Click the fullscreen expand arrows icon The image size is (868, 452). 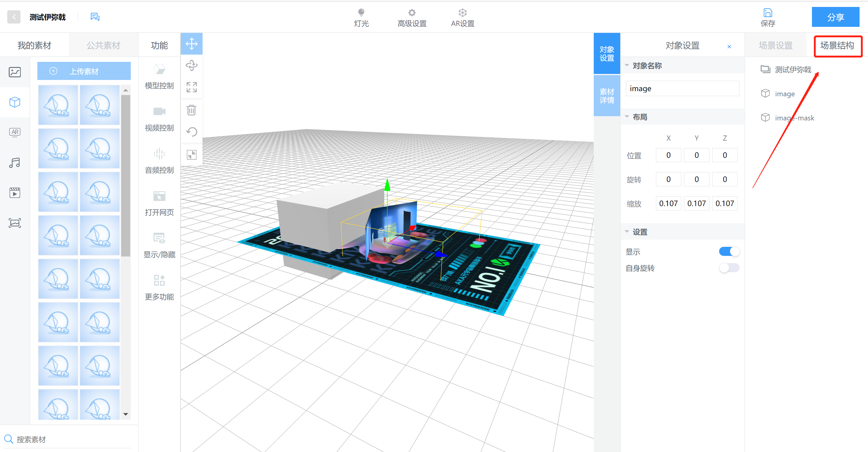tap(191, 88)
